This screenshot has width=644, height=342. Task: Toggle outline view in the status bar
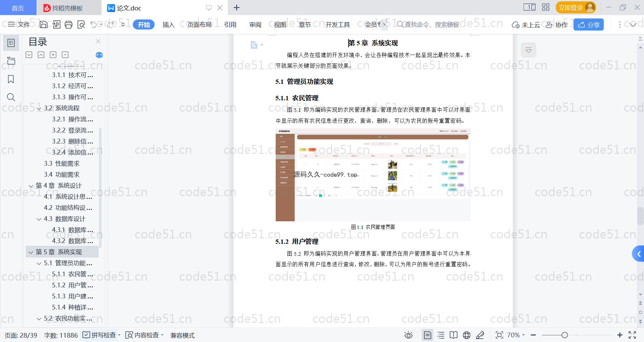tap(441, 335)
